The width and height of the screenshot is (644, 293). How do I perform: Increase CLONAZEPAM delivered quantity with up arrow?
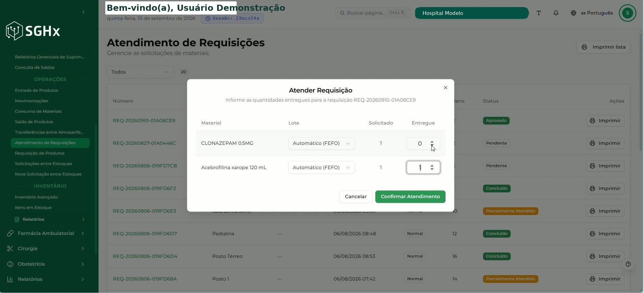(x=432, y=141)
